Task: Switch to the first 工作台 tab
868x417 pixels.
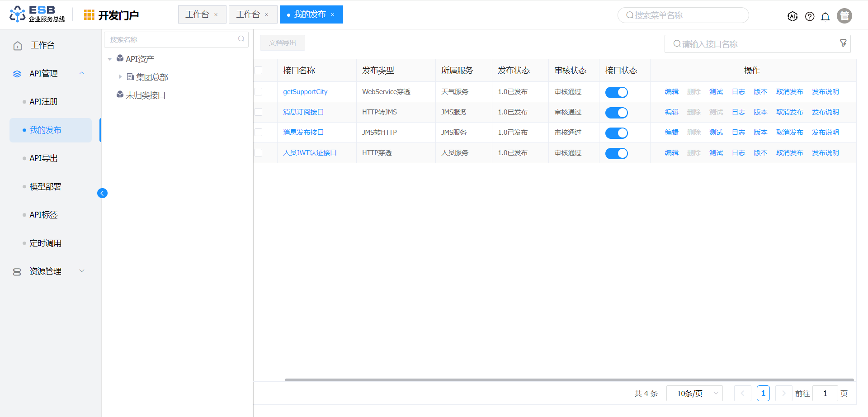Action: click(x=198, y=14)
